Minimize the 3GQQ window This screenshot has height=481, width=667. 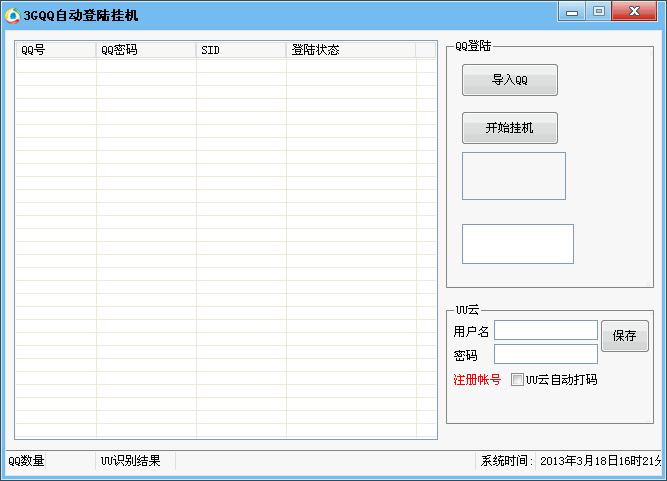coord(572,11)
